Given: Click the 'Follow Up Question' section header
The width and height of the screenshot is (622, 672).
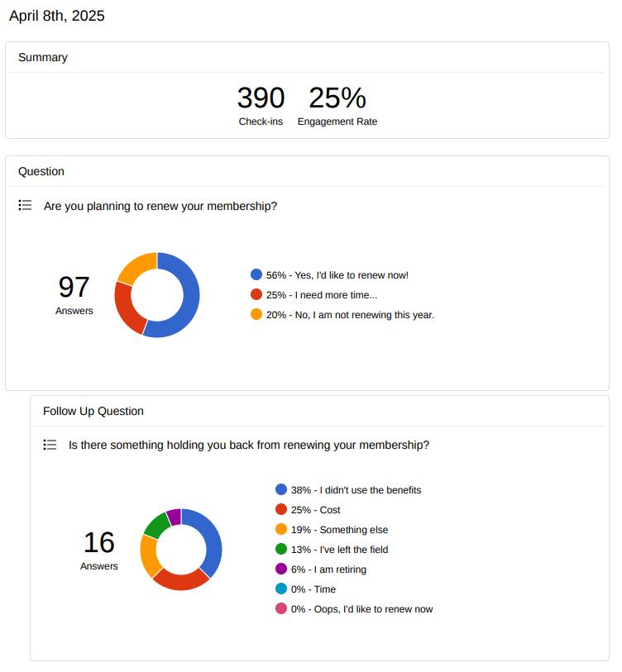Looking at the screenshot, I should (93, 411).
